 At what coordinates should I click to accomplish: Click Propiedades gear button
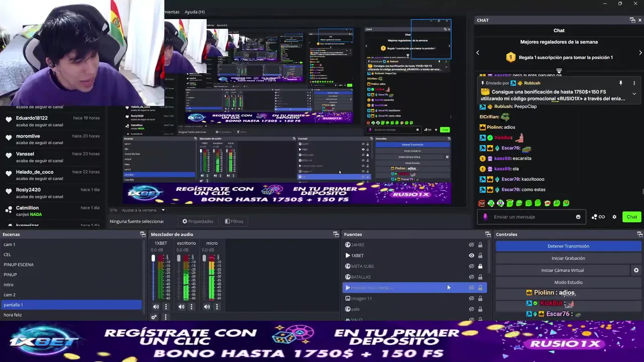(198, 221)
